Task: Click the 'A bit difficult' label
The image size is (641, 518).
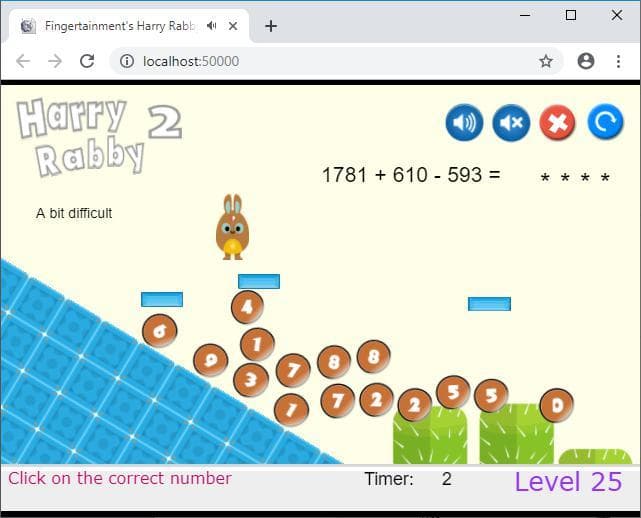Action: (x=74, y=213)
